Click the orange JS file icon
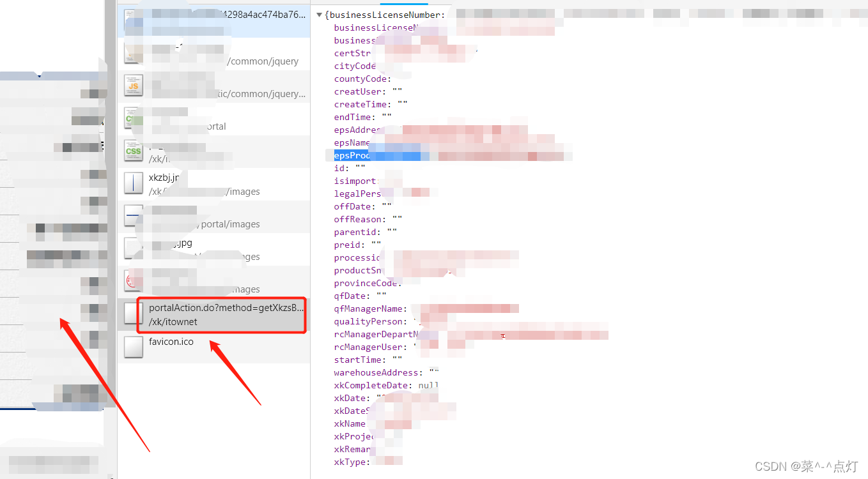The height and width of the screenshot is (479, 868). [x=134, y=86]
